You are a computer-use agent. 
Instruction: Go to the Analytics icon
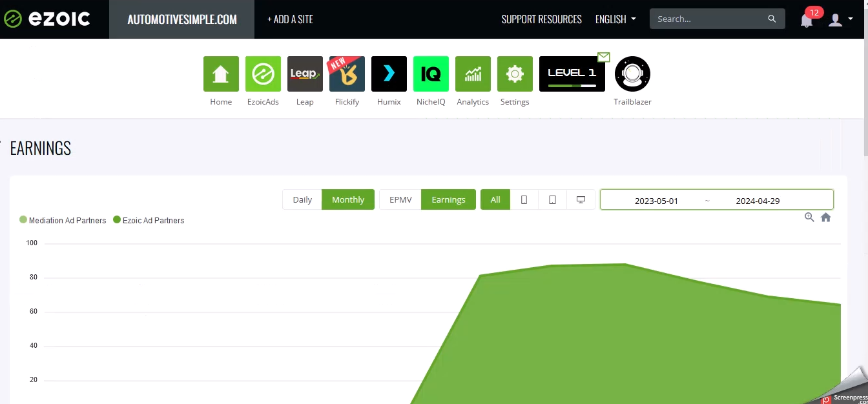pyautogui.click(x=473, y=74)
